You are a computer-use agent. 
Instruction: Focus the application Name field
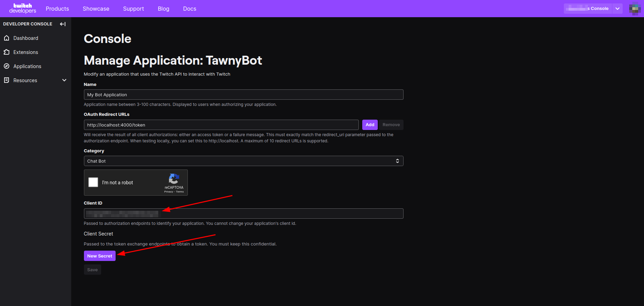point(244,95)
